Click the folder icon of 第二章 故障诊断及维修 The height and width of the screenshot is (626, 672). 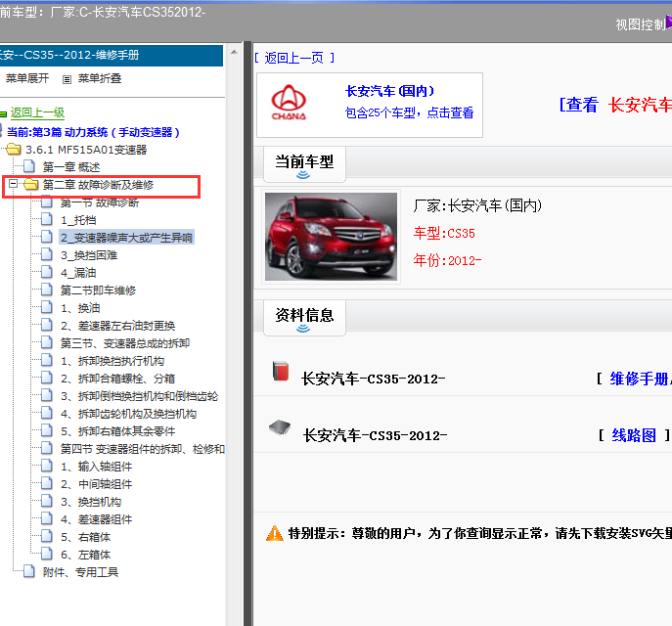(31, 185)
